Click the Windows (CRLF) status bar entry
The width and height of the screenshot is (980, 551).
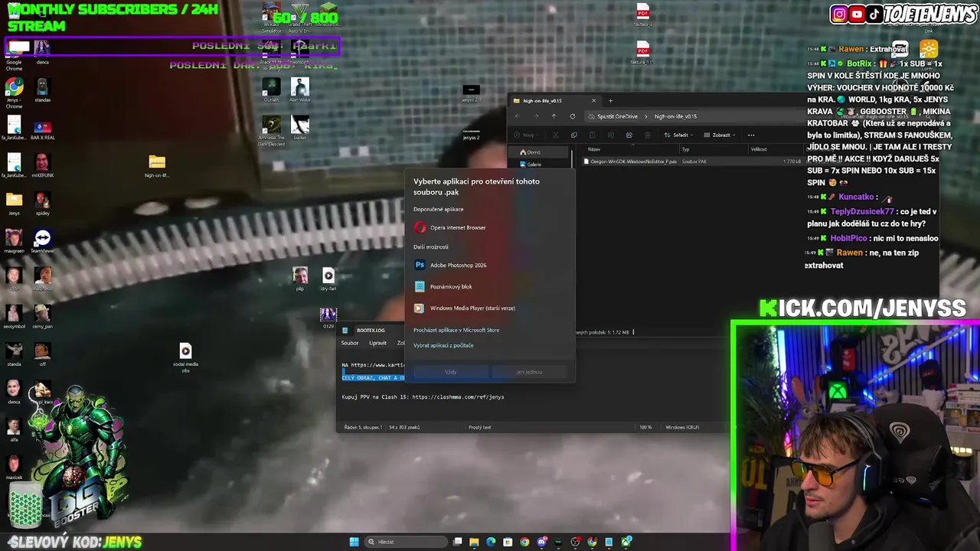click(682, 427)
